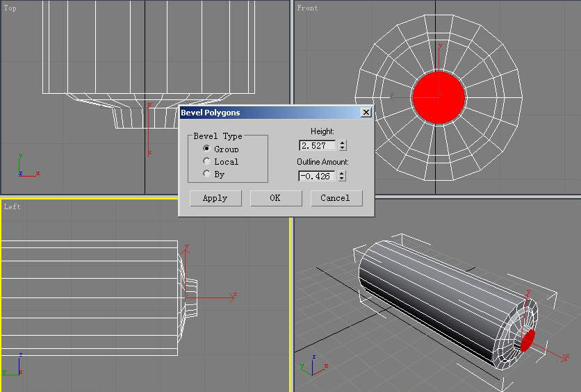Increase Outline Amount with spinner up arrow
Screen dimensions: 581x392
tap(342, 174)
